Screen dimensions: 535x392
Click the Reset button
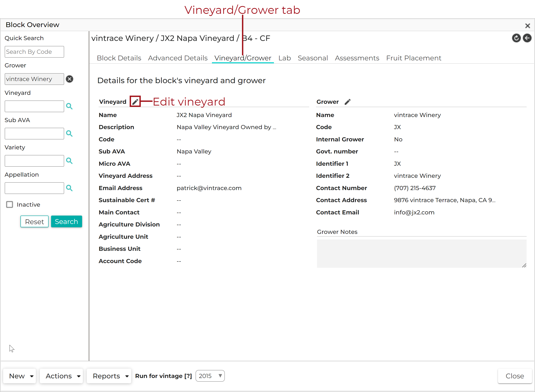pos(35,221)
